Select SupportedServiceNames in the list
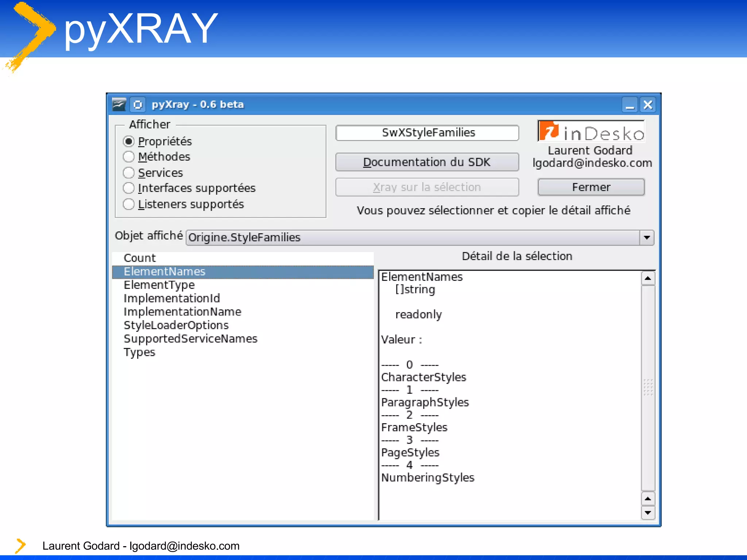This screenshot has height=560, width=747. click(243, 339)
